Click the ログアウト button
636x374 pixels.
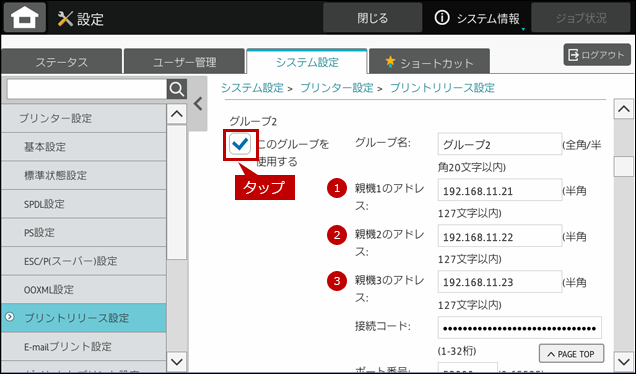point(597,55)
